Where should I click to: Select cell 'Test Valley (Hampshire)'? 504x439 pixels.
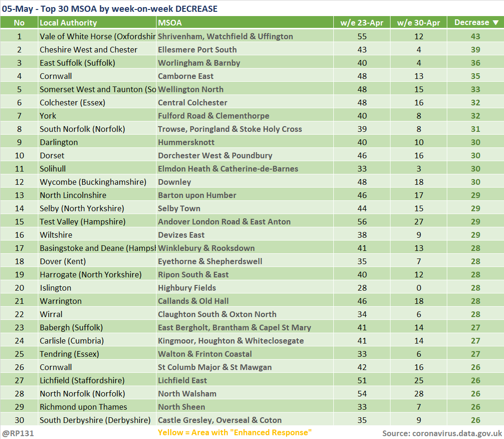[x=97, y=222]
